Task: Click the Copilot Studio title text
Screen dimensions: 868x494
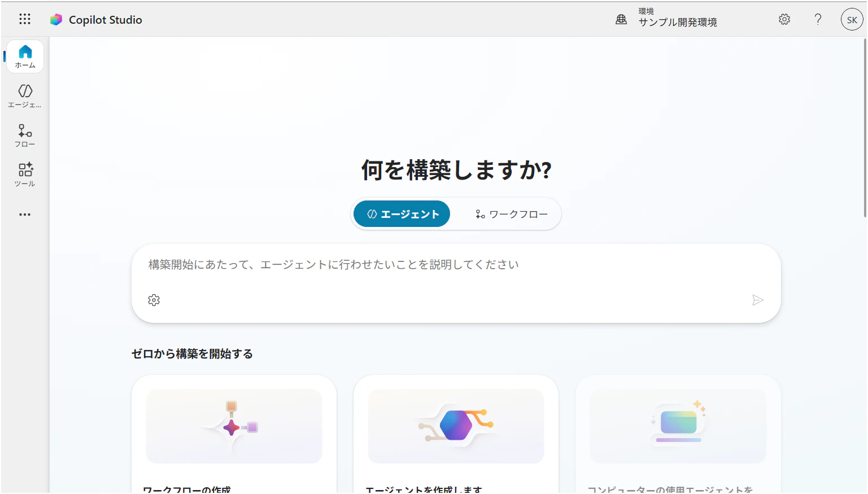Action: (106, 20)
